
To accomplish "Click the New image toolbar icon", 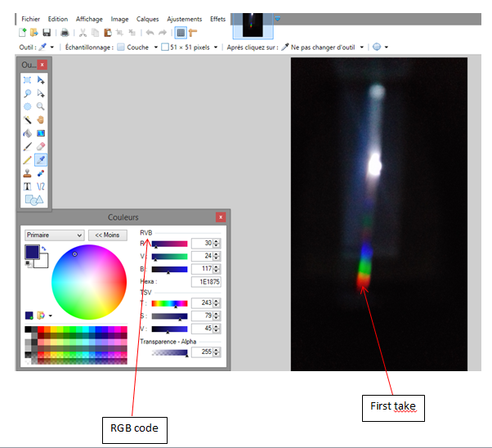I will point(23,33).
